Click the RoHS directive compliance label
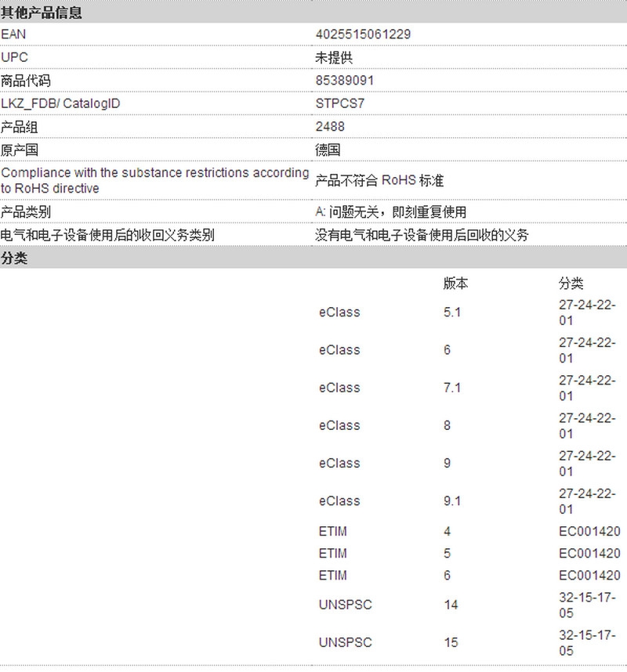The image size is (627, 672). point(155,180)
